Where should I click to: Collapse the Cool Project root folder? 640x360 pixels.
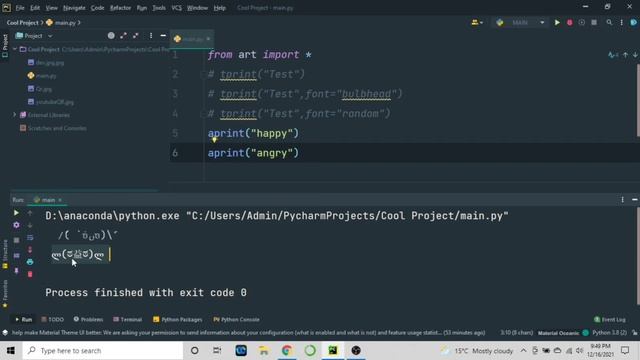(x=15, y=49)
